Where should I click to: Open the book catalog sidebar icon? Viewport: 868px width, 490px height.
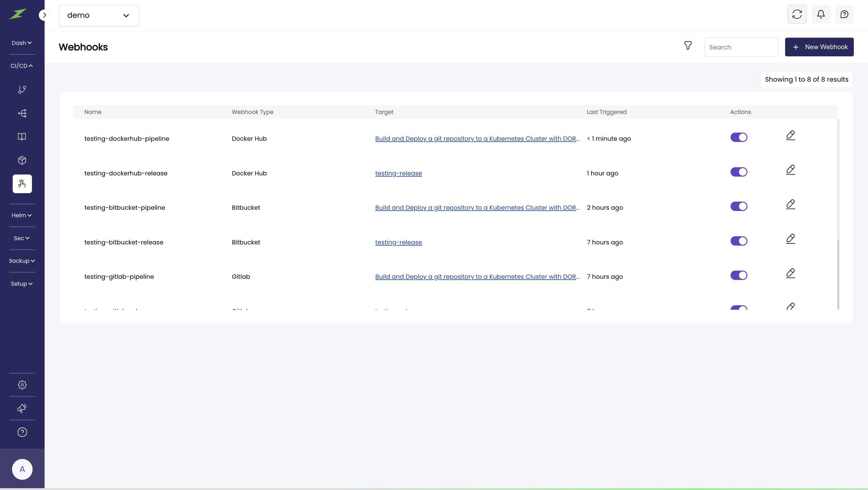22,137
